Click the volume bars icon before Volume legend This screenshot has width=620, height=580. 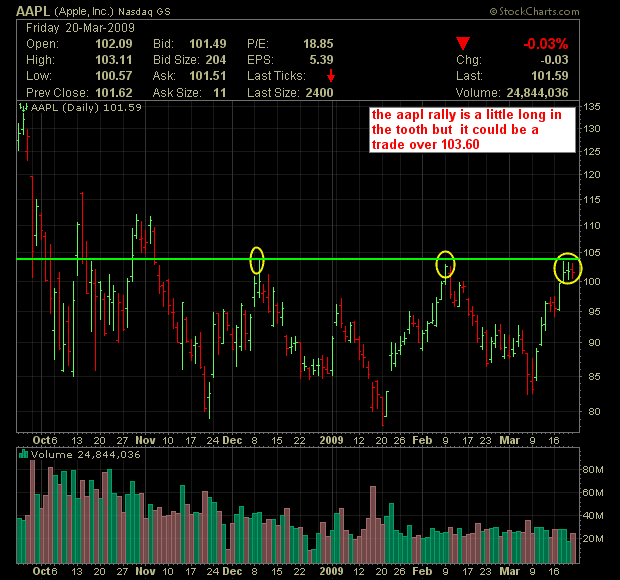coord(23,454)
